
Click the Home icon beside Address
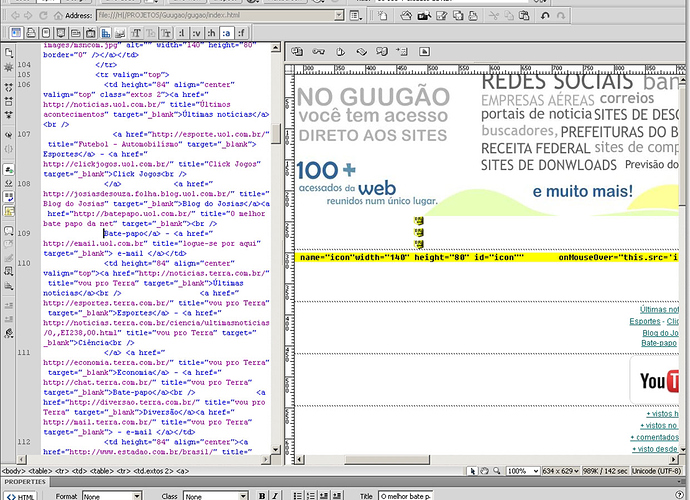click(x=58, y=15)
